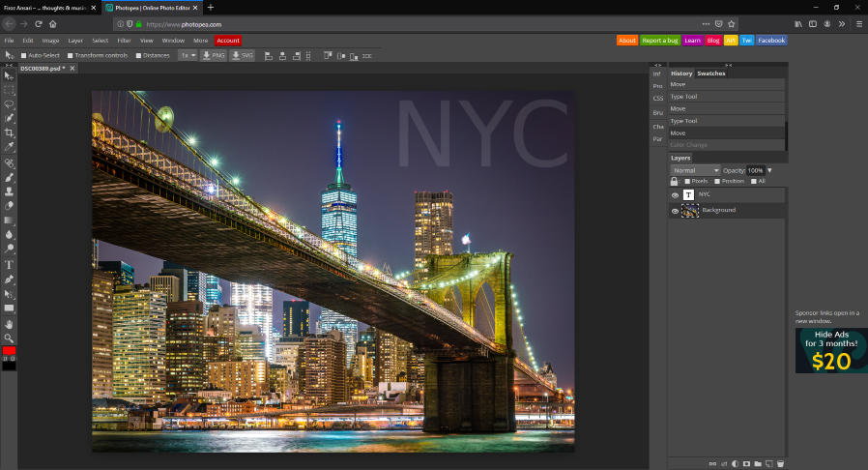This screenshot has height=470, width=868.
Task: Select the Background layer thumbnail
Action: [x=690, y=211]
